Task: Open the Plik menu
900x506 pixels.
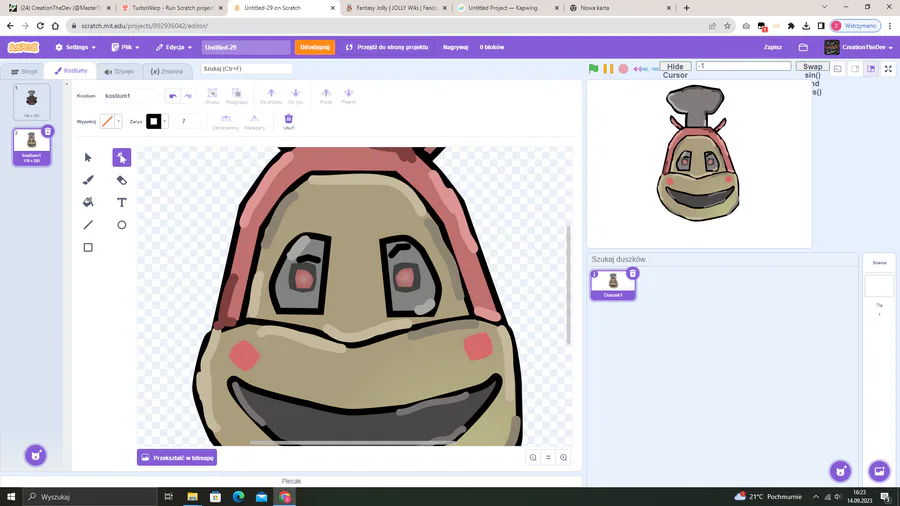Action: coord(125,47)
